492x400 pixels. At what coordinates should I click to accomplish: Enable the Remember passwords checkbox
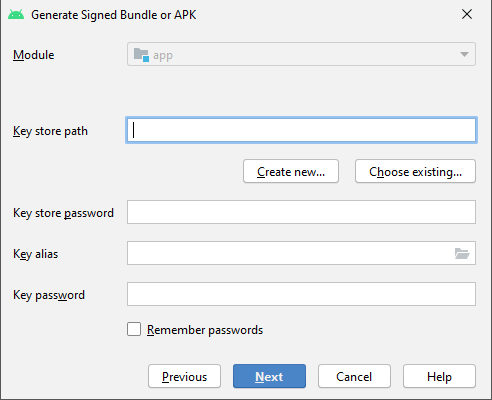pyautogui.click(x=134, y=329)
